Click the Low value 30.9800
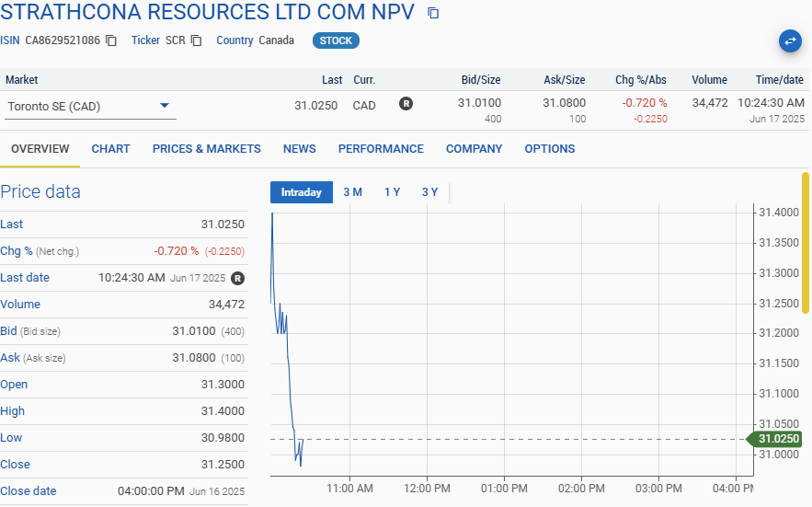Image resolution: width=812 pixels, height=507 pixels. click(223, 438)
